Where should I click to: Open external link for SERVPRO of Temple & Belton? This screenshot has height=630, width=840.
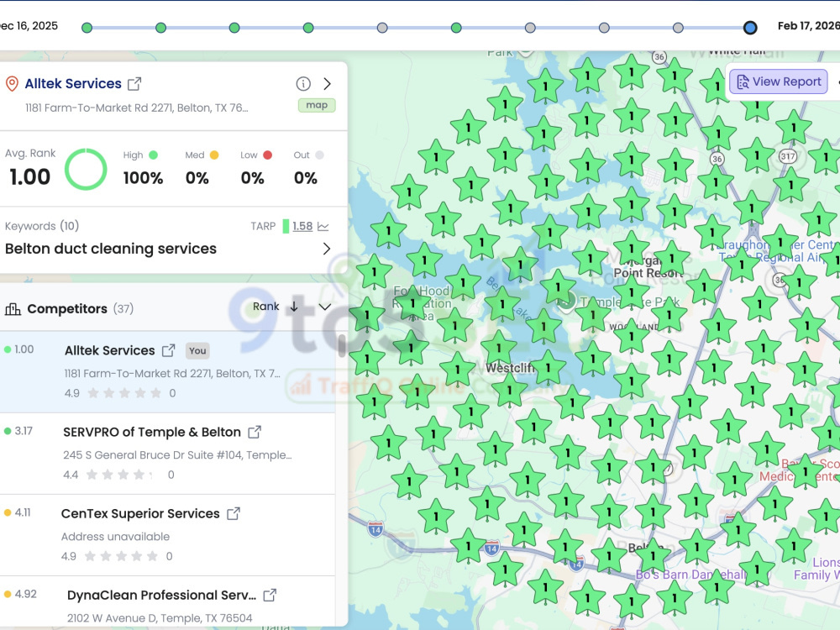tap(255, 432)
